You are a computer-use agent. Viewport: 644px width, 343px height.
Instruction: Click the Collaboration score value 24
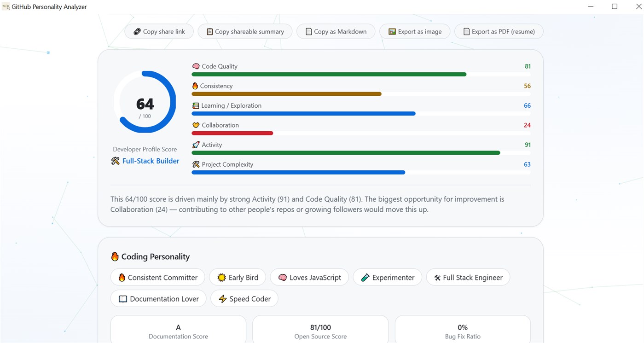(x=527, y=125)
